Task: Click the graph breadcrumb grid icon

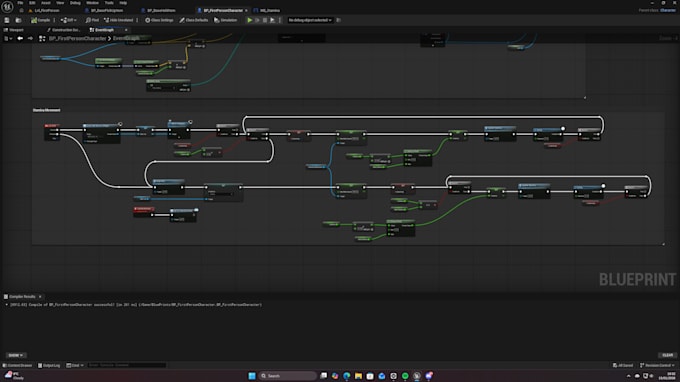Action: 42,39
